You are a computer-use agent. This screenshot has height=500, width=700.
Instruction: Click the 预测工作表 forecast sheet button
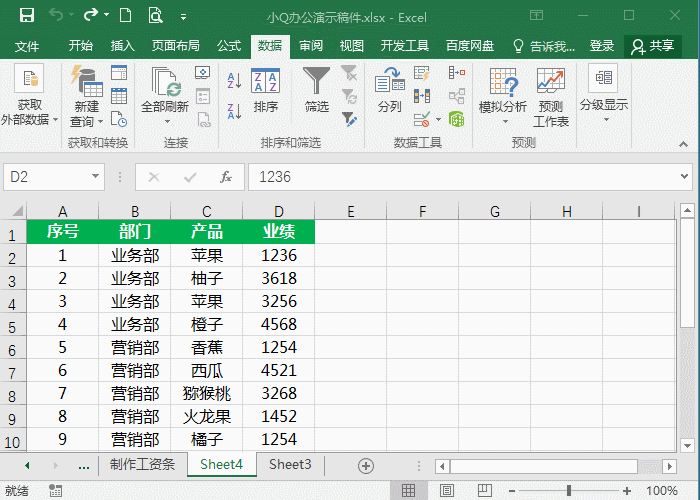(551, 97)
